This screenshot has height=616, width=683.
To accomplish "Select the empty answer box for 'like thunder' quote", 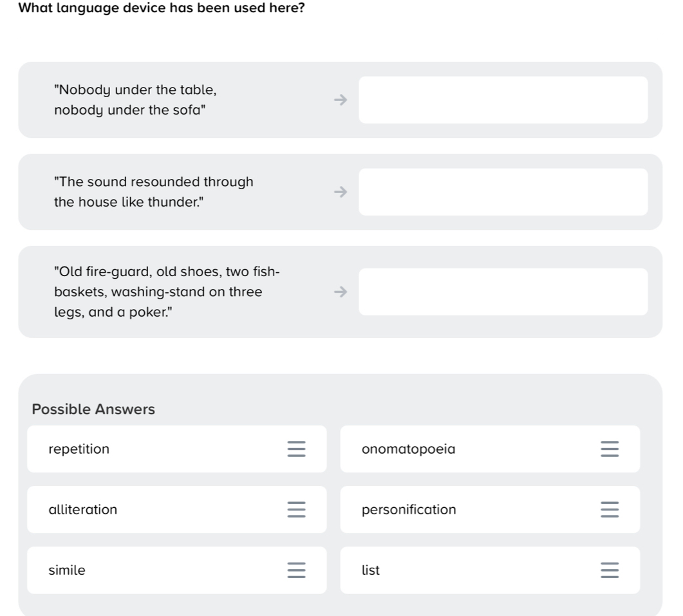I will (x=503, y=192).
